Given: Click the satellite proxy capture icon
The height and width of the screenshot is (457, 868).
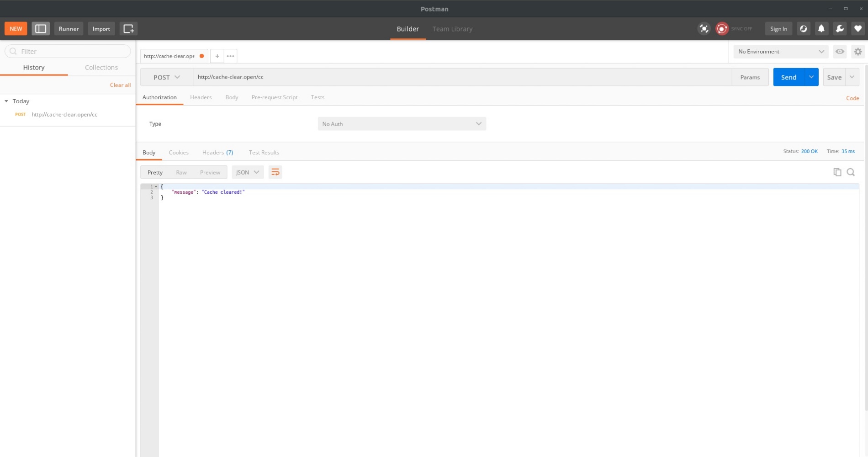Looking at the screenshot, I should coord(704,28).
